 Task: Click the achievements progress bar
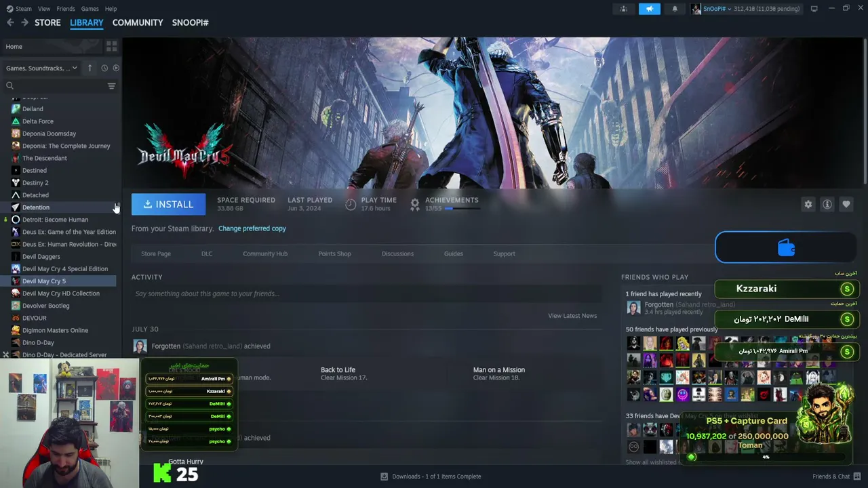pos(462,209)
